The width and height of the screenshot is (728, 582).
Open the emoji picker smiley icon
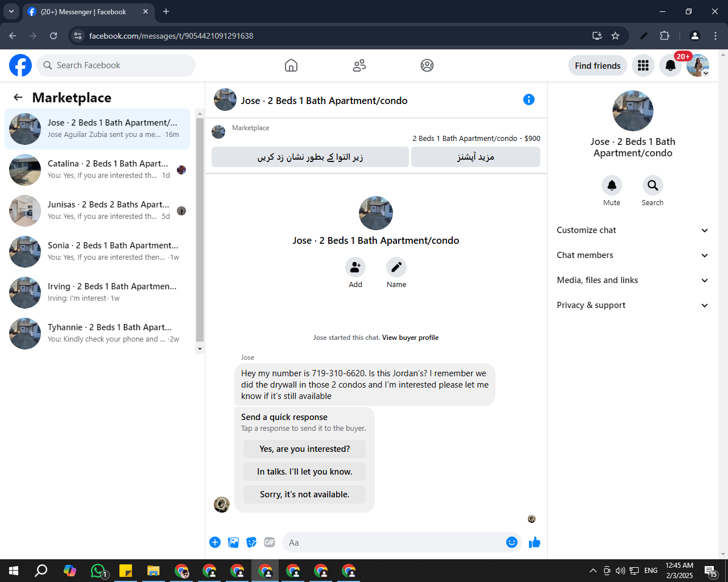pos(512,542)
